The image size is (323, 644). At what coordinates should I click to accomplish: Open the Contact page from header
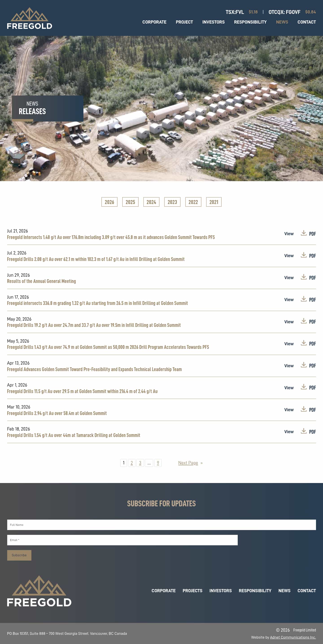tap(306, 22)
